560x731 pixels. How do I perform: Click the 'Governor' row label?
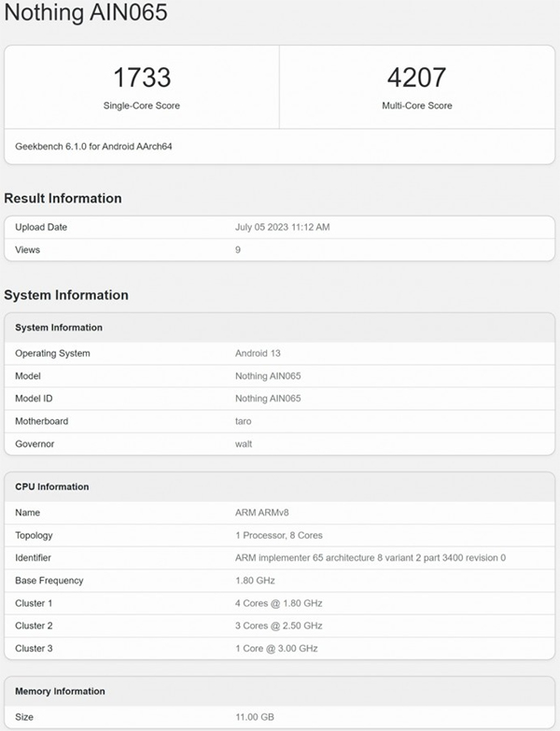coord(35,443)
